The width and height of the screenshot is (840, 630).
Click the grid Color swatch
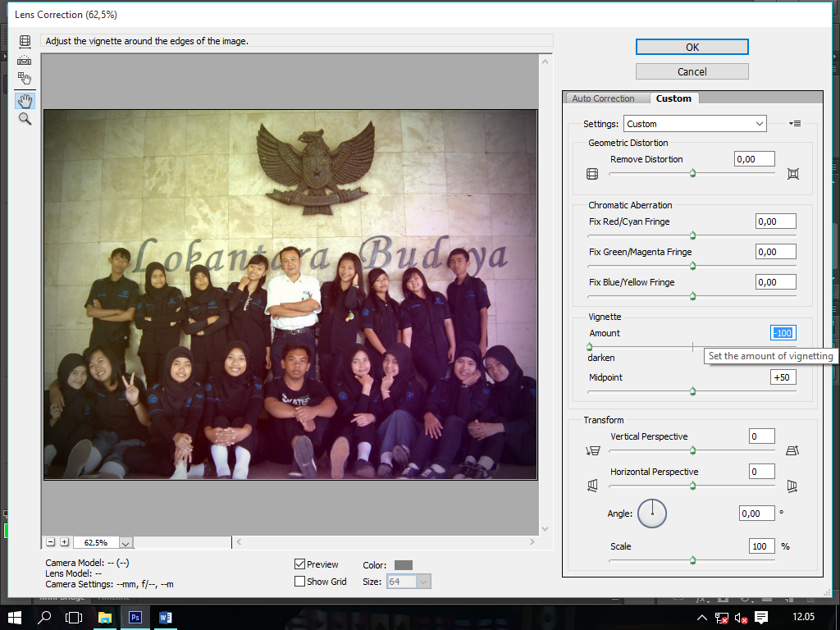pos(404,565)
